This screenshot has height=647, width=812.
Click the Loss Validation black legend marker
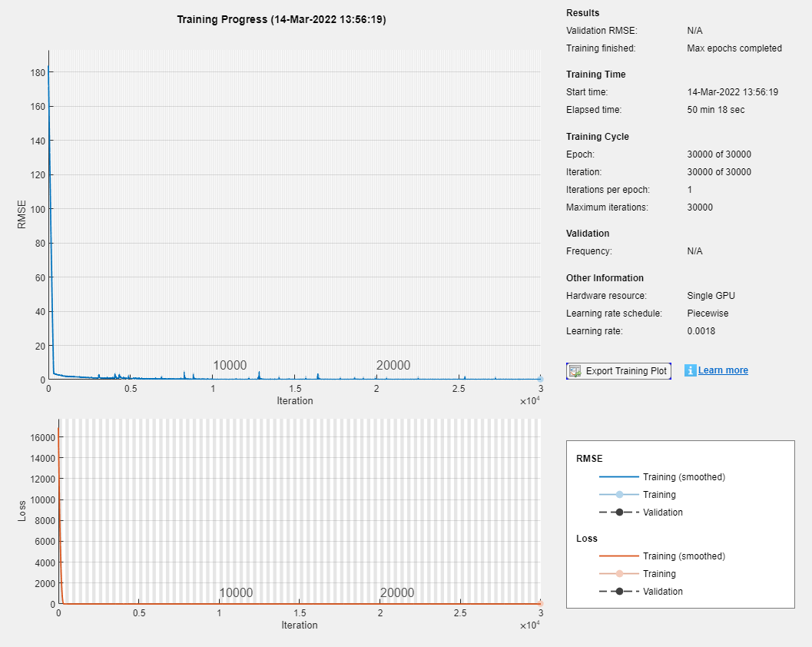tap(618, 592)
